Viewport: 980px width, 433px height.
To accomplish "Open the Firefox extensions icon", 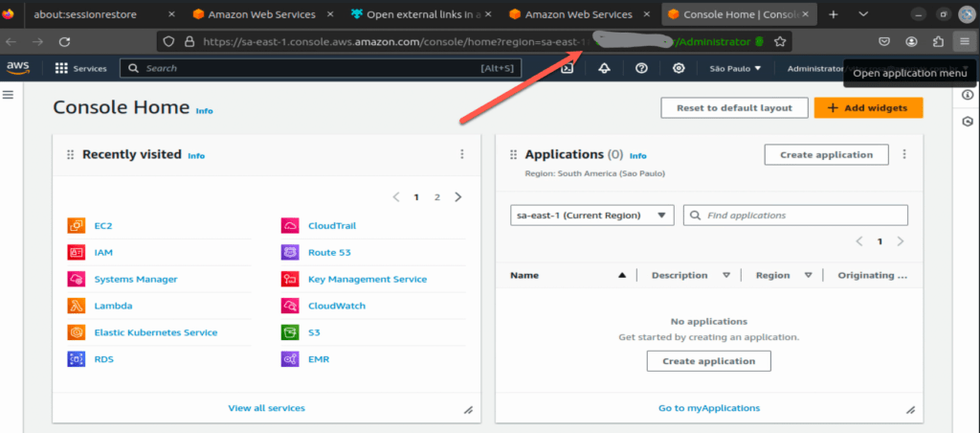I will [x=938, y=42].
